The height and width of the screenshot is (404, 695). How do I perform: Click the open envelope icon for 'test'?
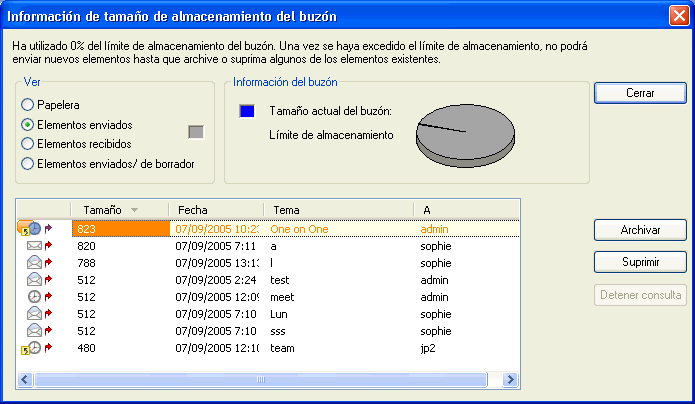(34, 279)
